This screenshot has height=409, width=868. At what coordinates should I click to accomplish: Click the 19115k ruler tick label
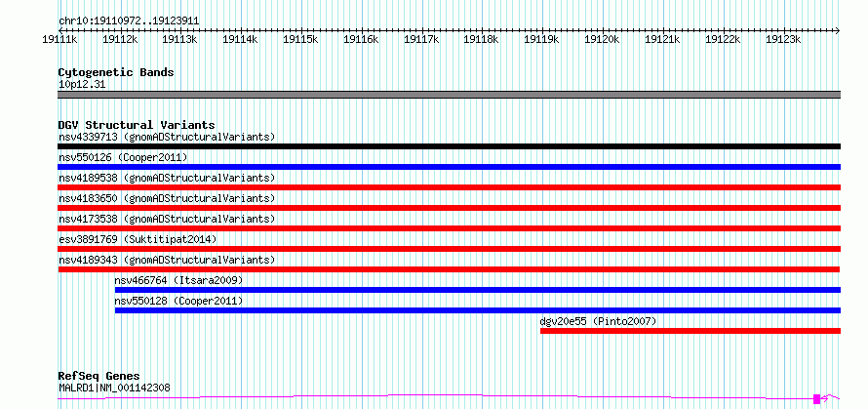click(300, 39)
